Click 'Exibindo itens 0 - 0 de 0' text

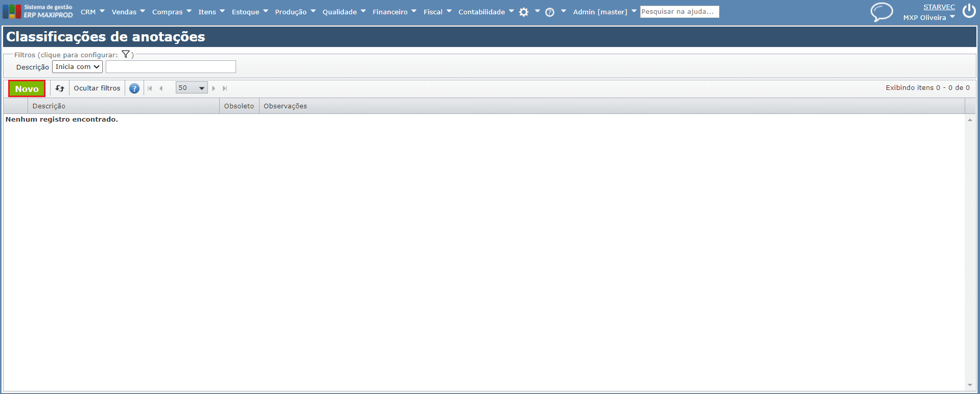(927, 88)
